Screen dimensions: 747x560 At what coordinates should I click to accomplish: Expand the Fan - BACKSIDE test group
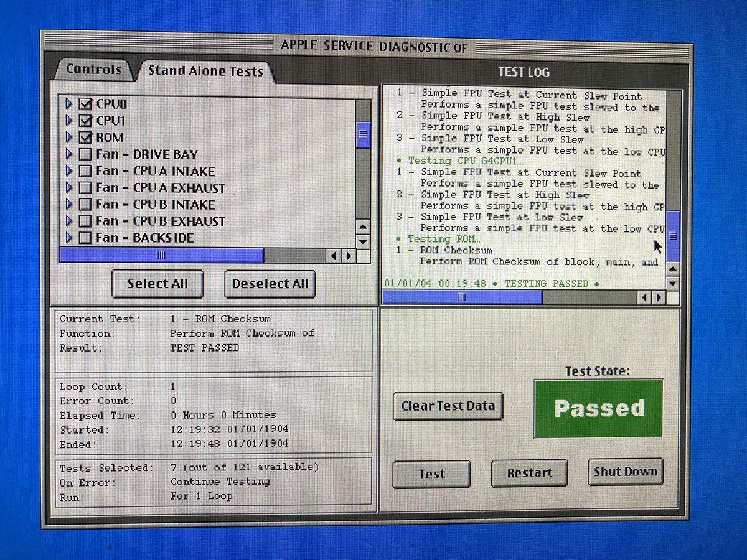pyautogui.click(x=69, y=238)
